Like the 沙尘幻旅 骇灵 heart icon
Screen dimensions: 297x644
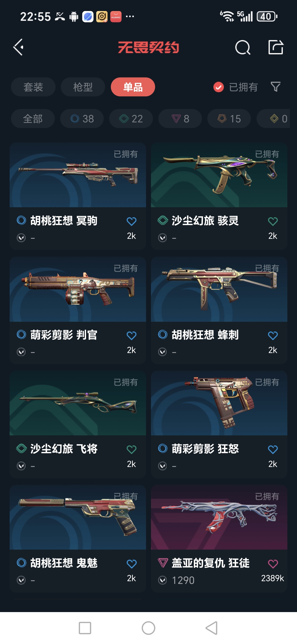pos(273,221)
